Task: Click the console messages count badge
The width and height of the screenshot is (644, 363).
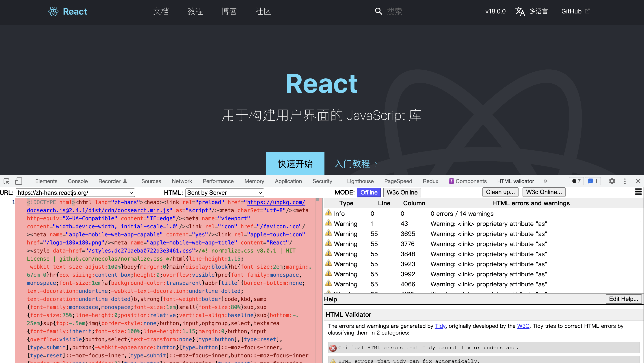Action: [x=593, y=181]
